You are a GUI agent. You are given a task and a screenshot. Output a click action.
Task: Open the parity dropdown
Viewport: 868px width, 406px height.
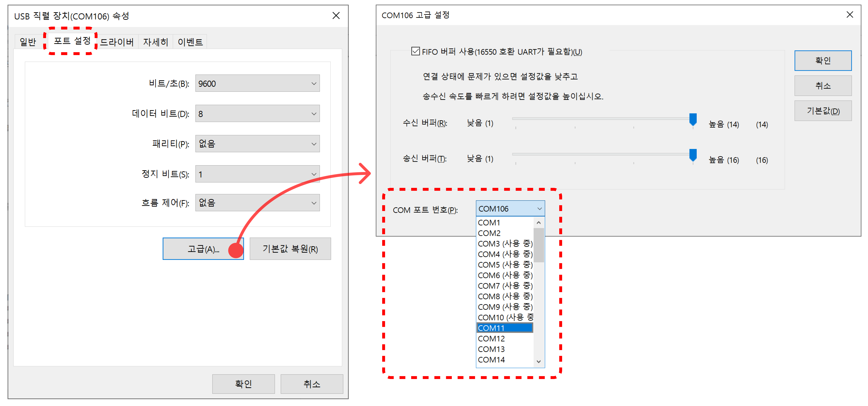(x=257, y=144)
